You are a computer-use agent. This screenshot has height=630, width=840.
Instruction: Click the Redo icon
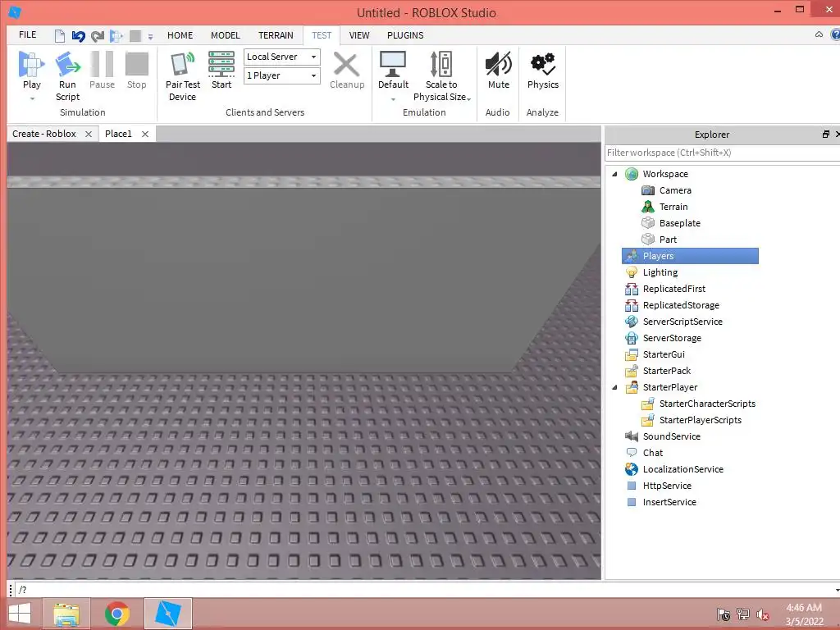[x=98, y=36]
